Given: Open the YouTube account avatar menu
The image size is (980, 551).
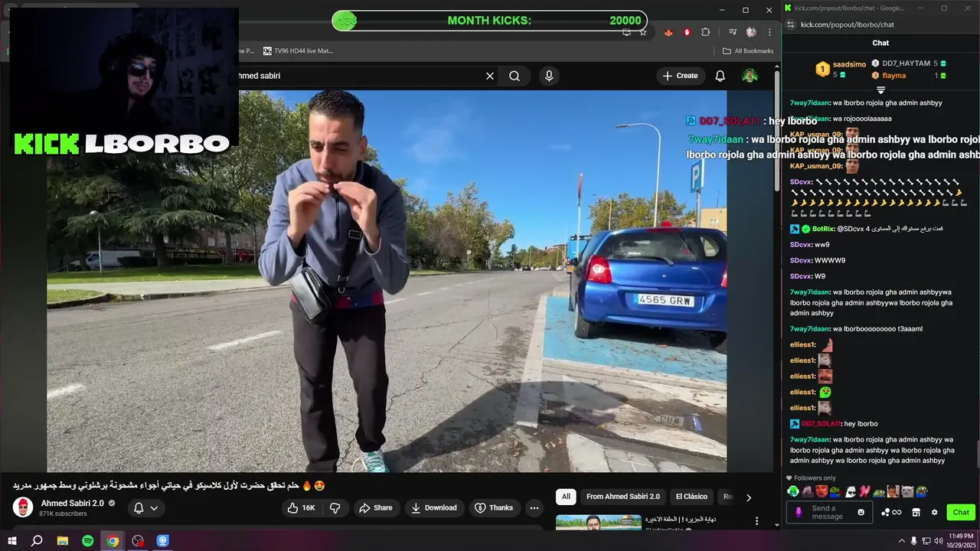Looking at the screenshot, I should click(x=750, y=76).
